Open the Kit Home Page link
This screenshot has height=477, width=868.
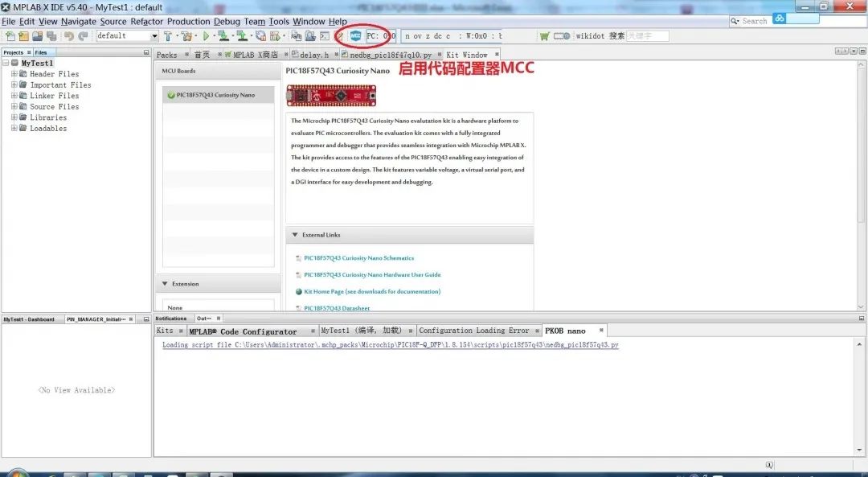click(x=371, y=291)
